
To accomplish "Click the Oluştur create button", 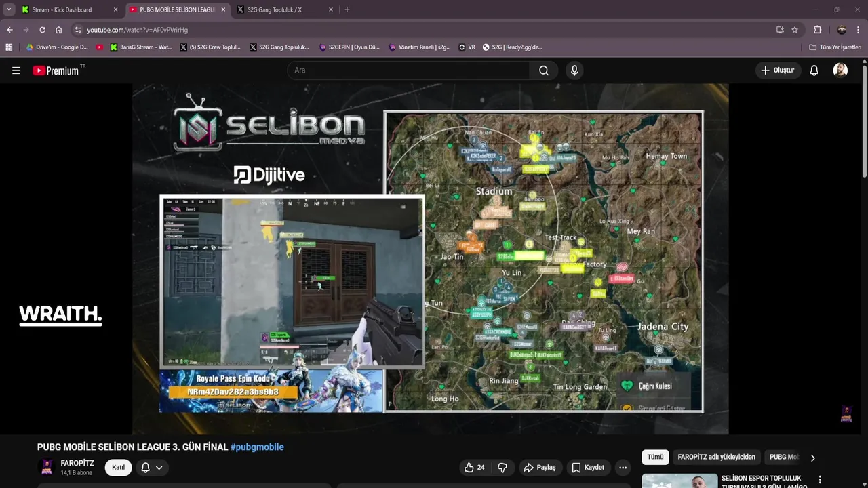I will coord(778,70).
